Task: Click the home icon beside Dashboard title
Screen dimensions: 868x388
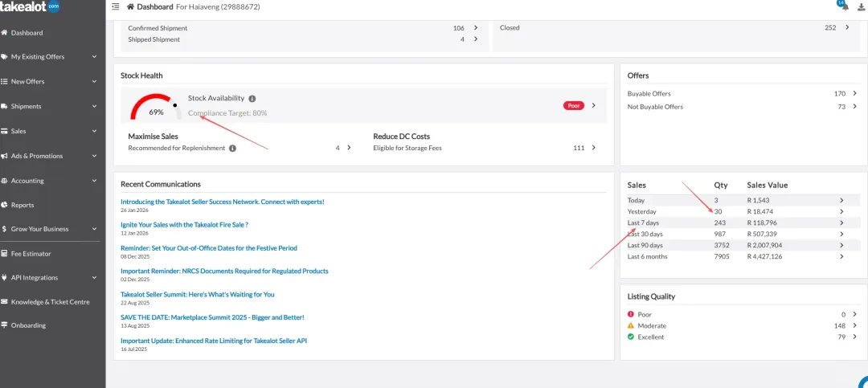Action: [x=131, y=6]
